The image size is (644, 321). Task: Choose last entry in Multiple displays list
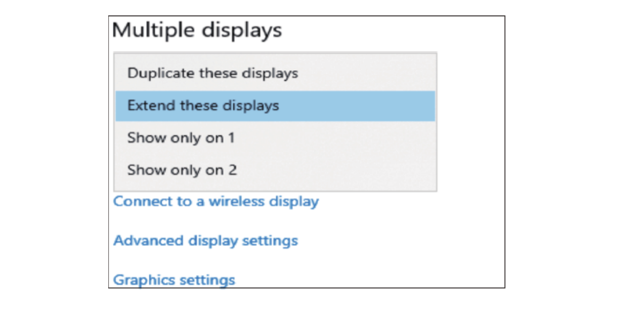pyautogui.click(x=275, y=170)
